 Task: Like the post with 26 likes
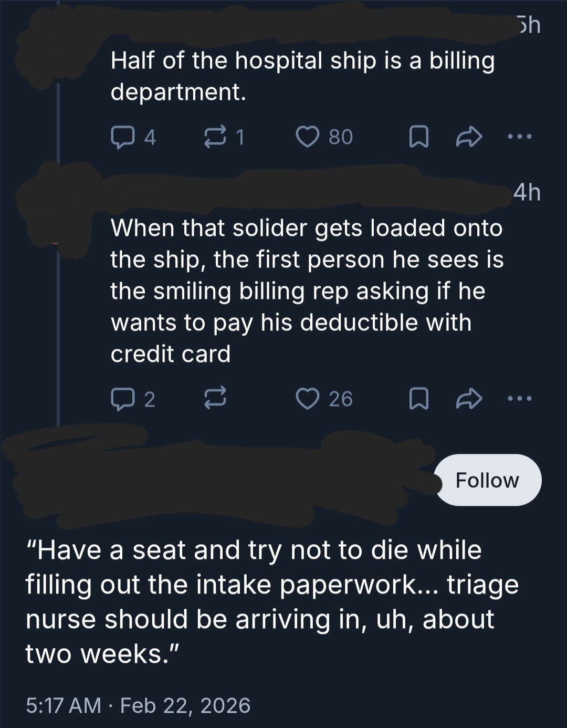(308, 399)
